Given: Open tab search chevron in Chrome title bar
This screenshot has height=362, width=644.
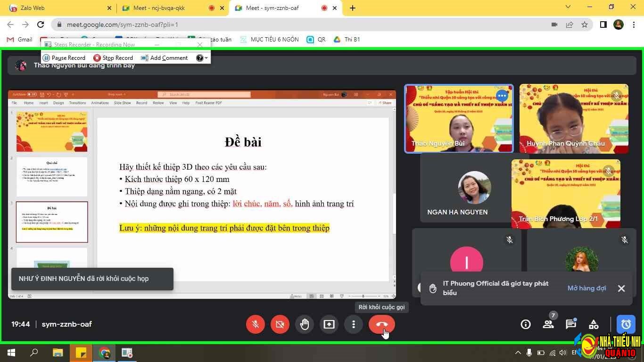Looking at the screenshot, I should coord(568,7).
